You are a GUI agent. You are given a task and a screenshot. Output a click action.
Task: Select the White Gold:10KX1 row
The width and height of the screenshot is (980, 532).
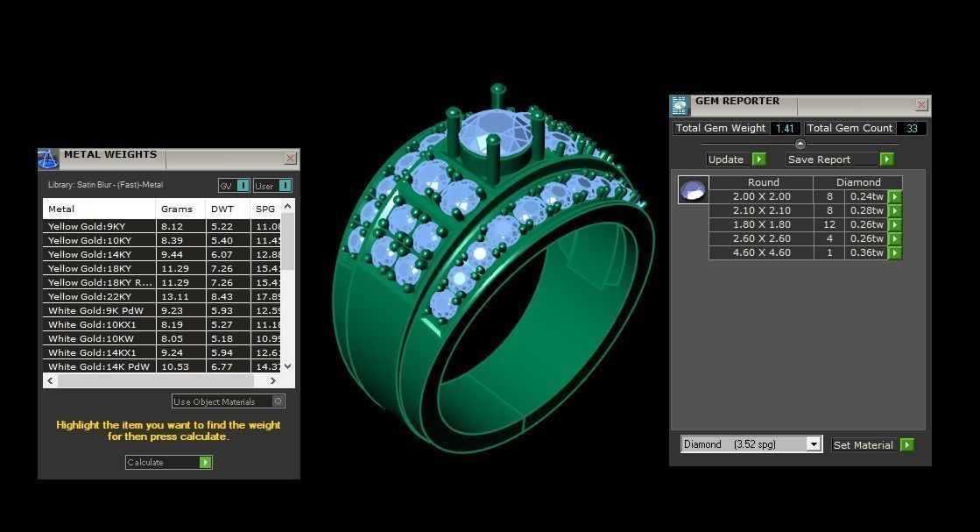point(162,324)
